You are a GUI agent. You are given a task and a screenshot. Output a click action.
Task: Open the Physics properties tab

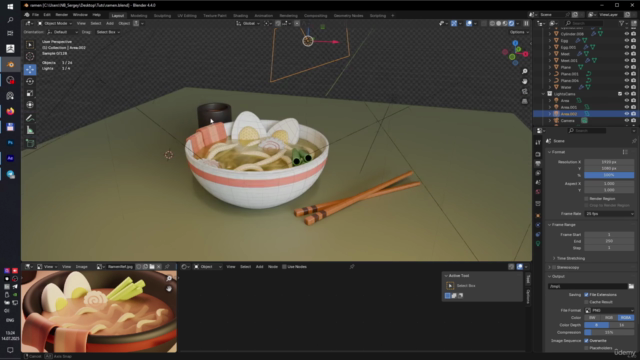coord(538,225)
